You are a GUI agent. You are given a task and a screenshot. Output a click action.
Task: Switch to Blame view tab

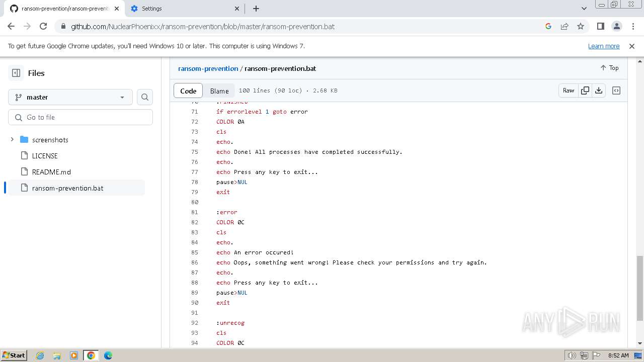tap(219, 91)
